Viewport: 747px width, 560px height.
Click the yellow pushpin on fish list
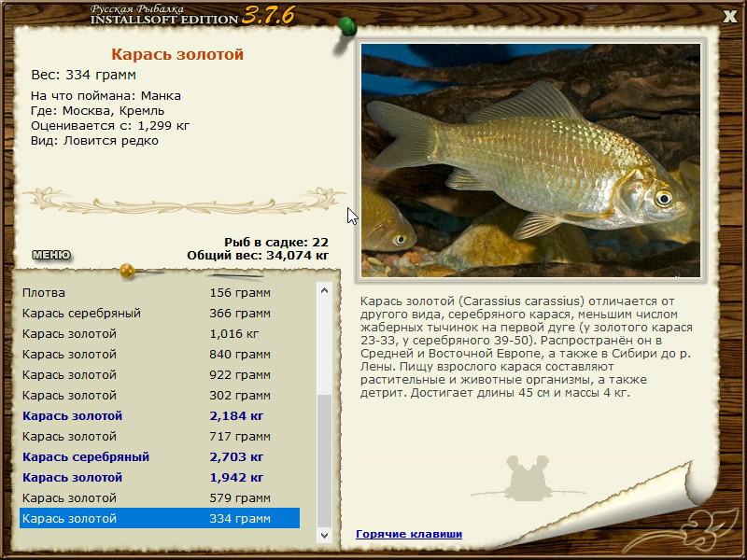point(128,271)
